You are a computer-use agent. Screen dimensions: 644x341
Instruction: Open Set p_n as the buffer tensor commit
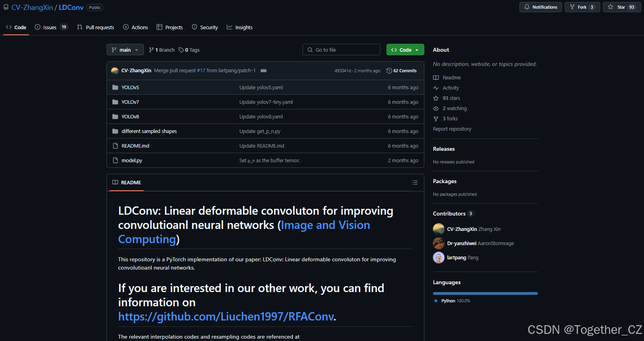[270, 160]
